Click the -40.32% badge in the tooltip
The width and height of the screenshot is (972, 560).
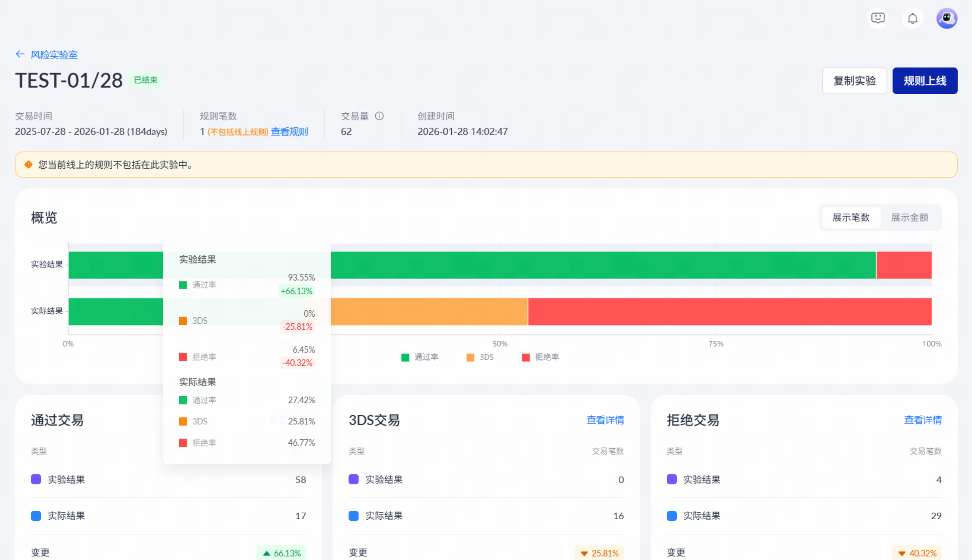pyautogui.click(x=297, y=363)
